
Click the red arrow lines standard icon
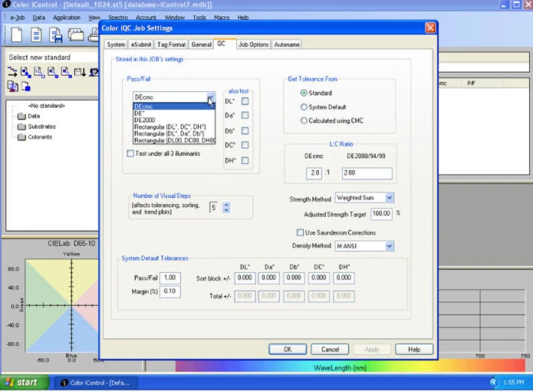[12, 72]
